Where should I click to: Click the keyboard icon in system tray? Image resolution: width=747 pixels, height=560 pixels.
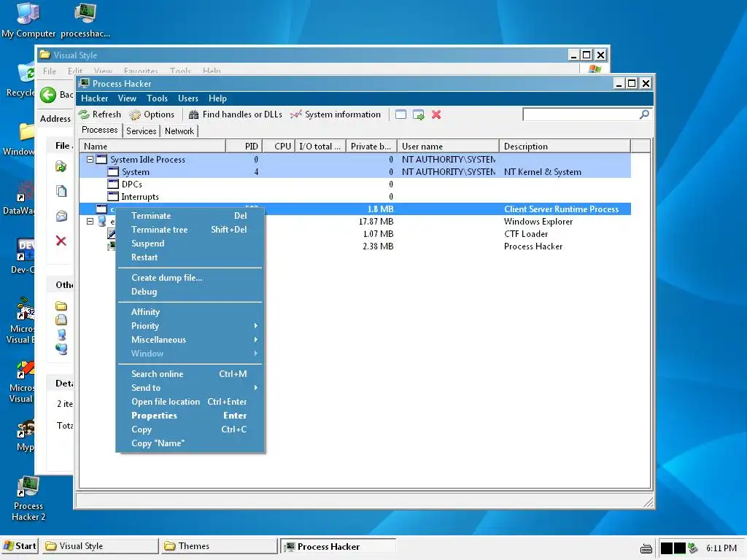click(646, 548)
